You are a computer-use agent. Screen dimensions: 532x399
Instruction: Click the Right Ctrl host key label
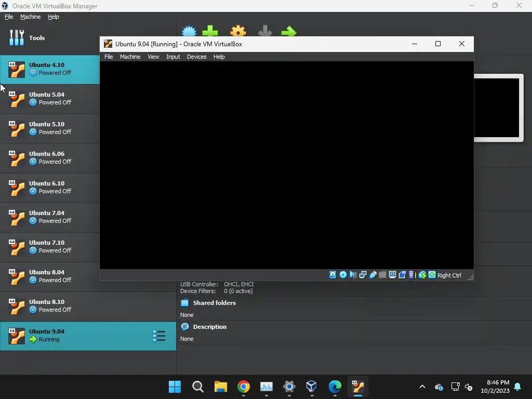[449, 275]
